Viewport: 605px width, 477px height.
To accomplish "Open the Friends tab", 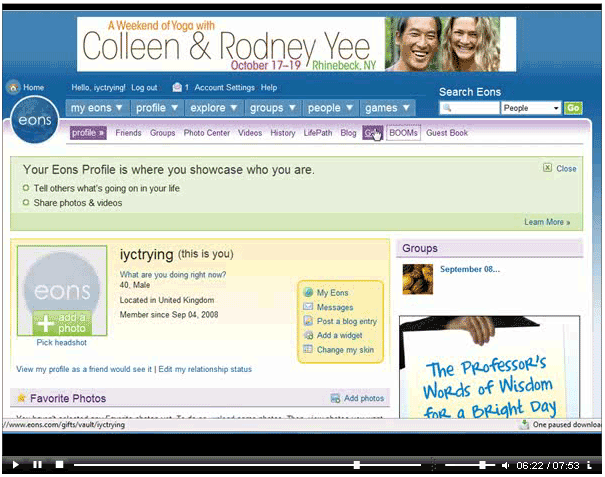I will [x=128, y=133].
